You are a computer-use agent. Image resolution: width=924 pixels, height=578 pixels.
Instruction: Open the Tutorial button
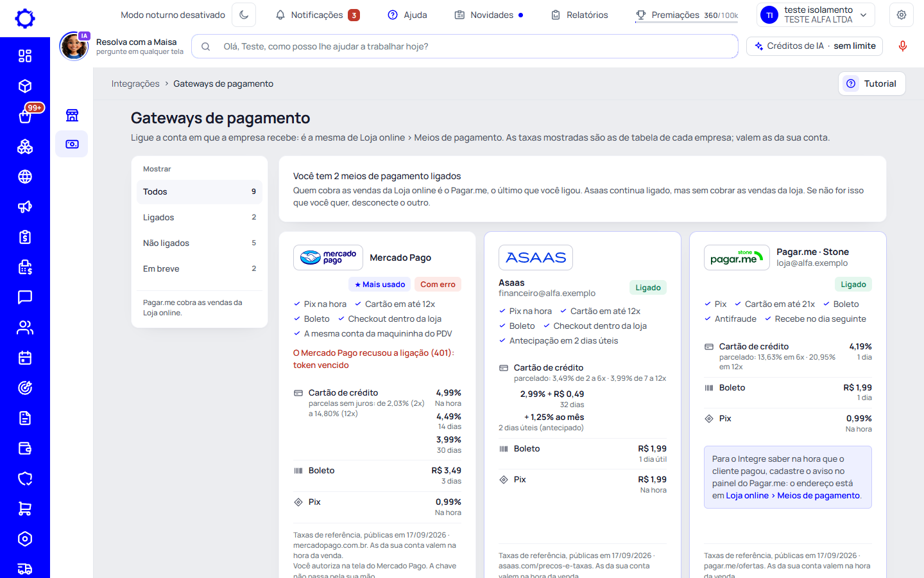coord(872,83)
